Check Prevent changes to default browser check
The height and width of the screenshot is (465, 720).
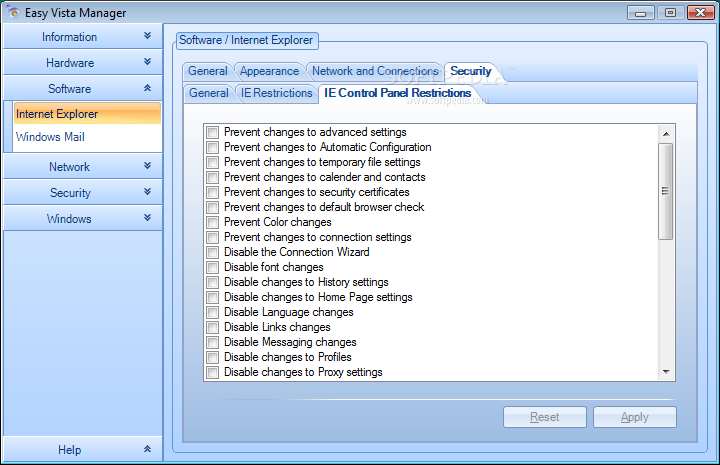(212, 207)
